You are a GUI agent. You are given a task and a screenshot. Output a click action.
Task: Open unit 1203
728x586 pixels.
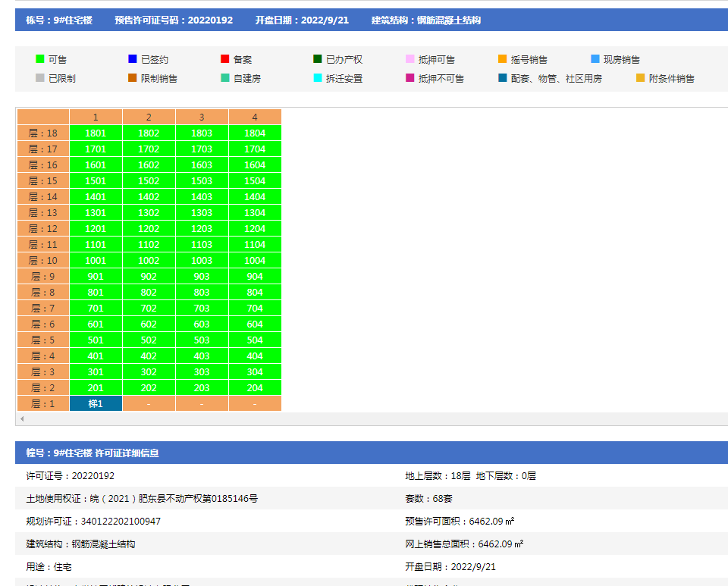pyautogui.click(x=202, y=229)
